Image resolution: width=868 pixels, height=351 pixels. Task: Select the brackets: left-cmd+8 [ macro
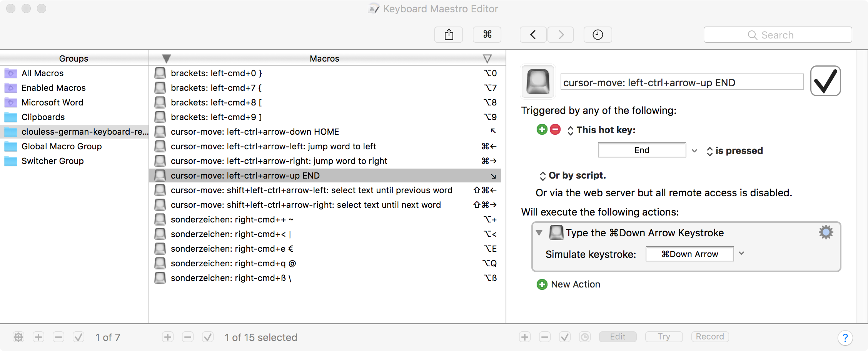point(216,102)
